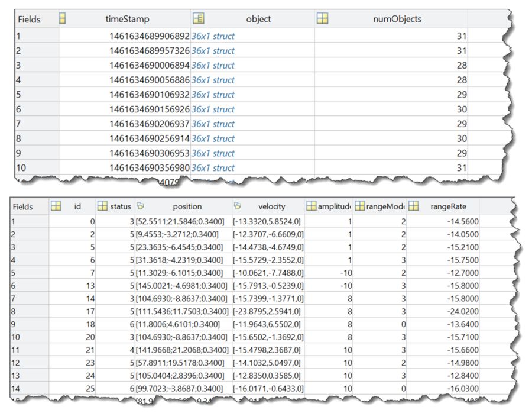Screen dimensions: 532x413
Task: Click the rangeMode column grid icon
Action: (x=359, y=206)
